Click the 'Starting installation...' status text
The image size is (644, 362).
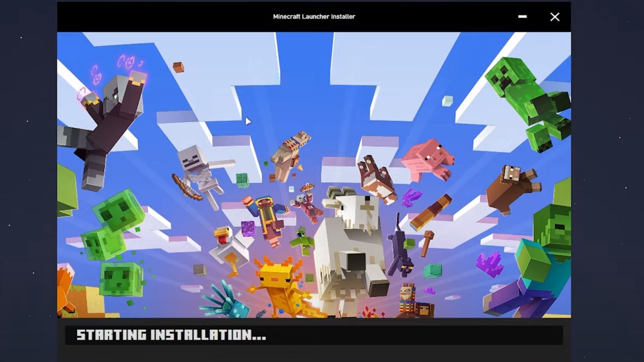(171, 335)
